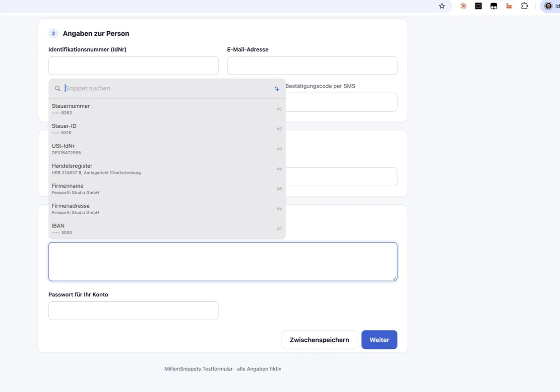Select the Firmenname snippet
This screenshot has height=392, width=560.
pos(167,189)
